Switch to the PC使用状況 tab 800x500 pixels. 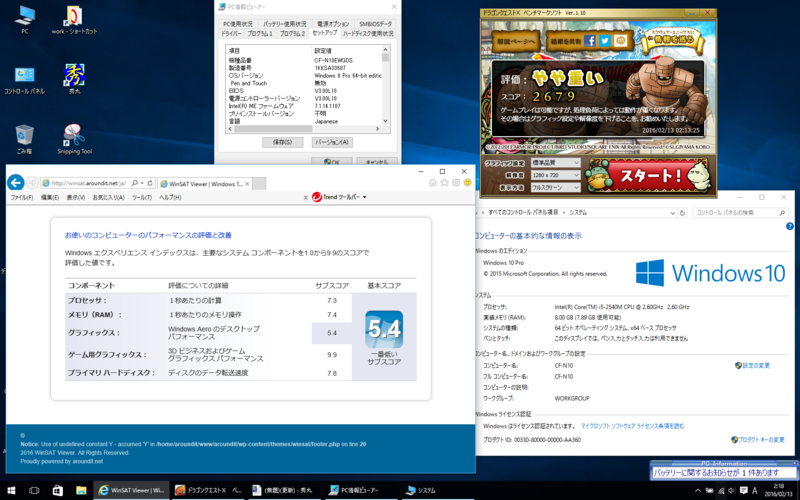tap(238, 24)
